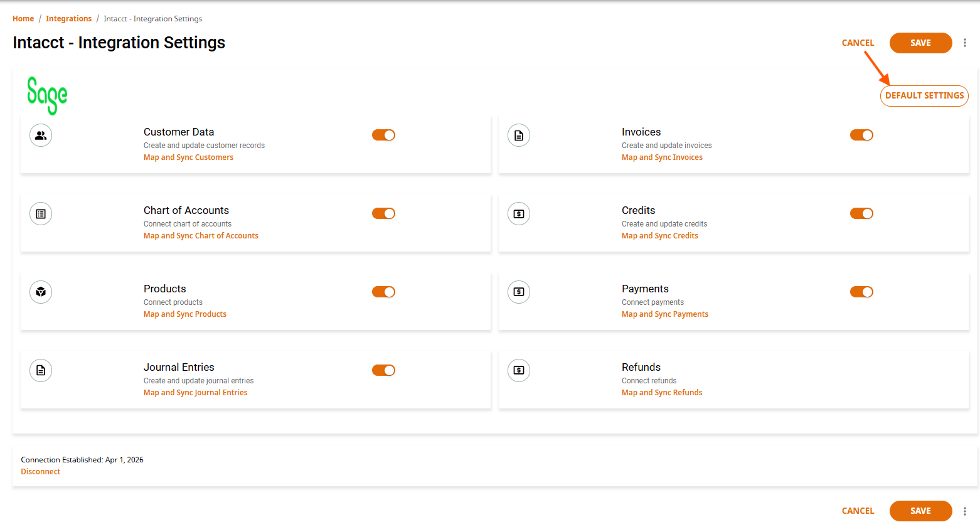Turn off the Products sync switch
The height and width of the screenshot is (527, 980).
pyautogui.click(x=383, y=292)
